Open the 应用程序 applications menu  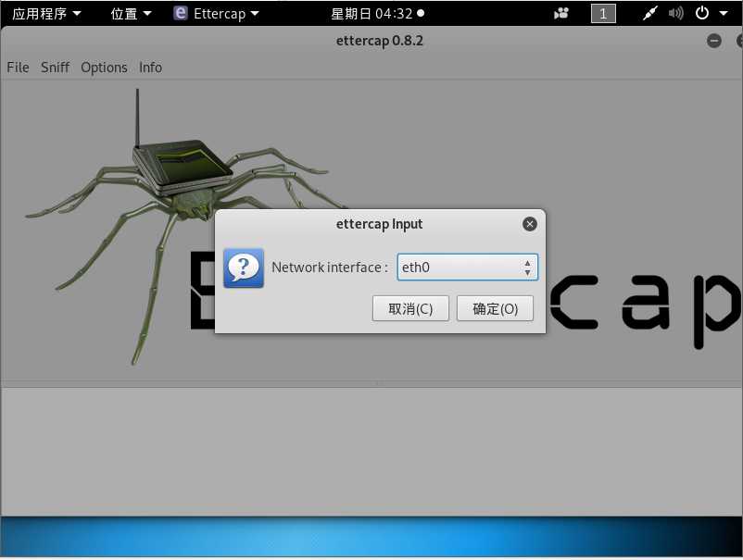tap(46, 13)
